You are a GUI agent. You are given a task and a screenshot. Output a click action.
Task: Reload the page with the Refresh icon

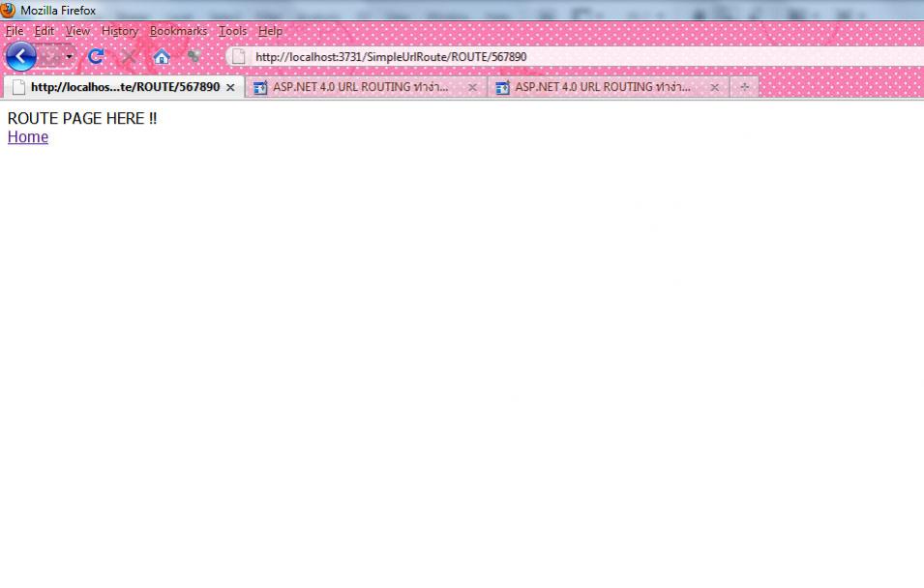(x=96, y=56)
